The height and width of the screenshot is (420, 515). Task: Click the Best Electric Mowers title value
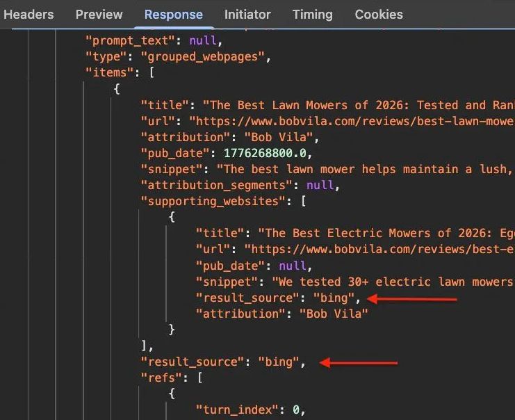point(386,234)
